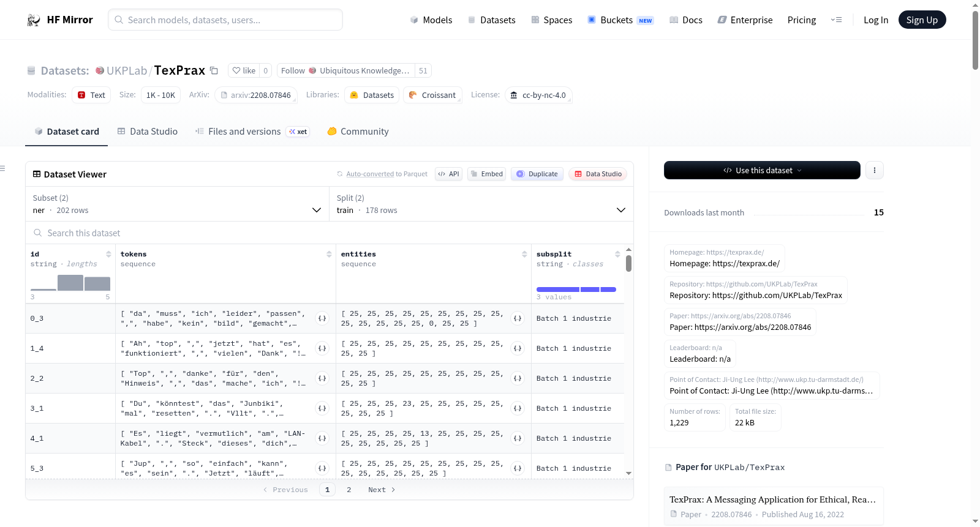Filter by Text modality tag

click(91, 95)
